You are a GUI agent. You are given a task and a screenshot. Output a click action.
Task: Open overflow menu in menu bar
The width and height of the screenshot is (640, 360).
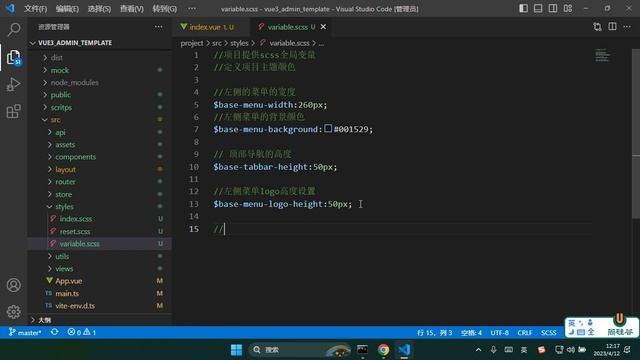click(x=192, y=9)
